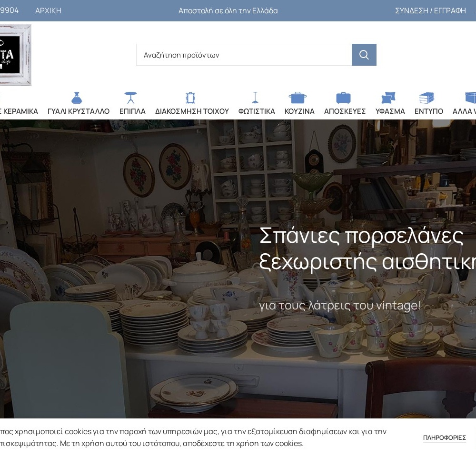Screen dimensions: 476x457
Task: Open the ΔΙΑΚΟΣΜΗΣΗ ΤΟΙΧΟΥ text label
Action: 191,111
